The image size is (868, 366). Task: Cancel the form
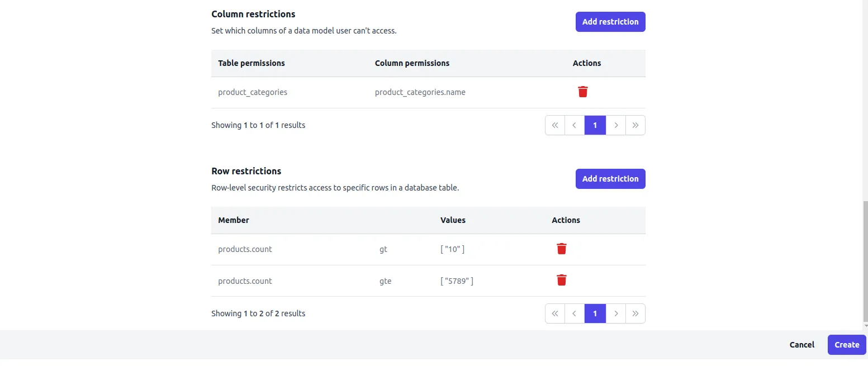(x=801, y=345)
